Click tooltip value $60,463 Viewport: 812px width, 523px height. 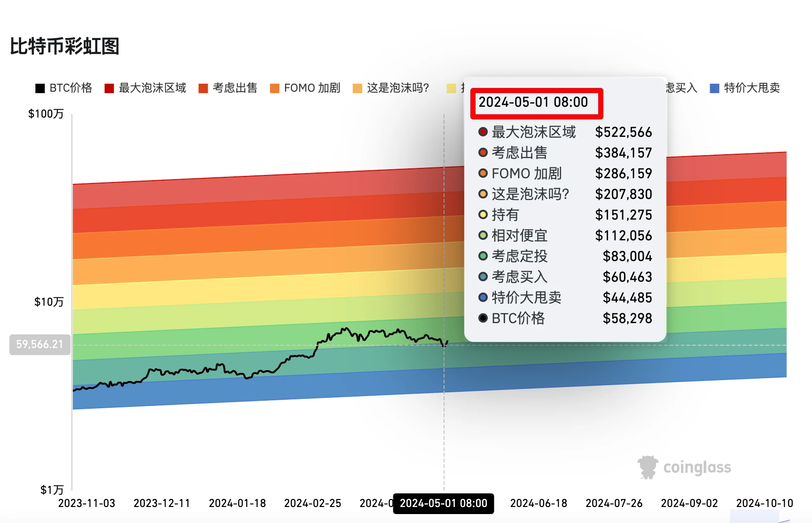point(627,277)
